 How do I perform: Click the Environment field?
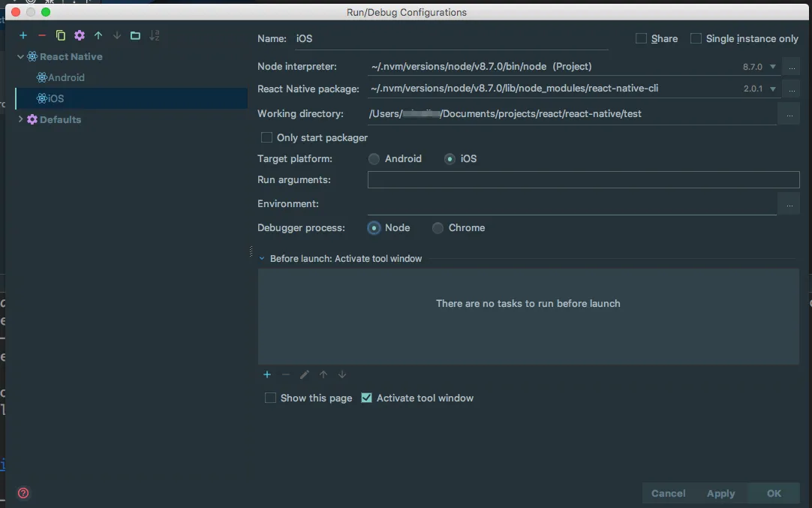[x=572, y=204]
